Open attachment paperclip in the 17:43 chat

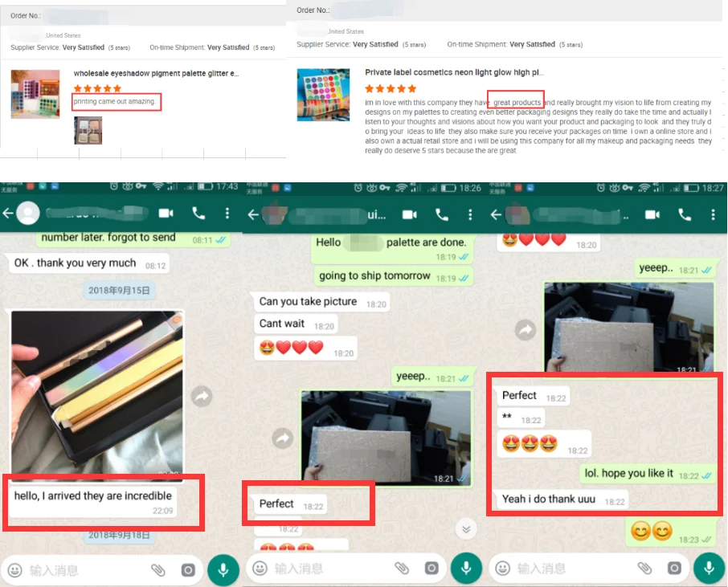[x=157, y=569]
